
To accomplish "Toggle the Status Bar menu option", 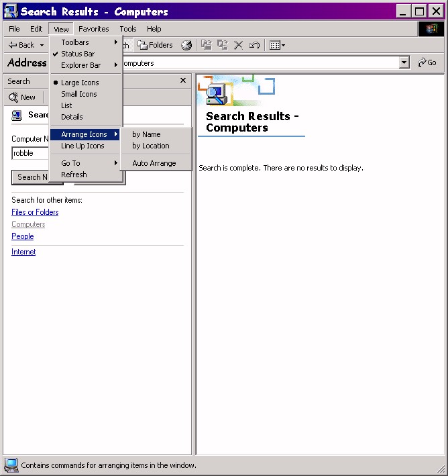I will click(86, 54).
